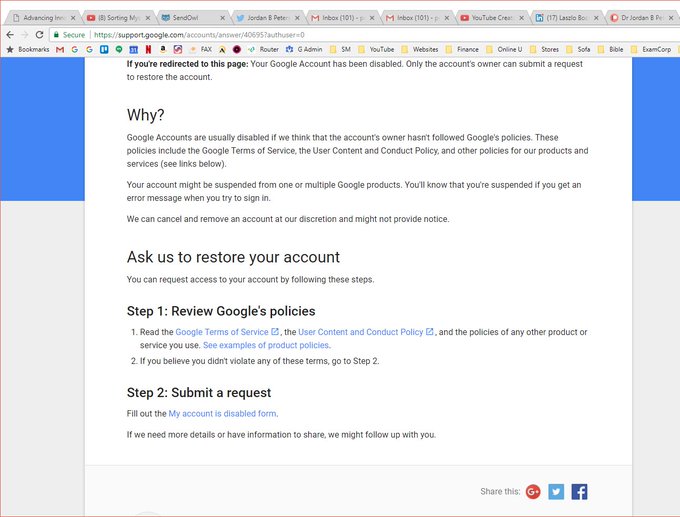
Task: Go back with the browser back arrow
Action: (10, 35)
